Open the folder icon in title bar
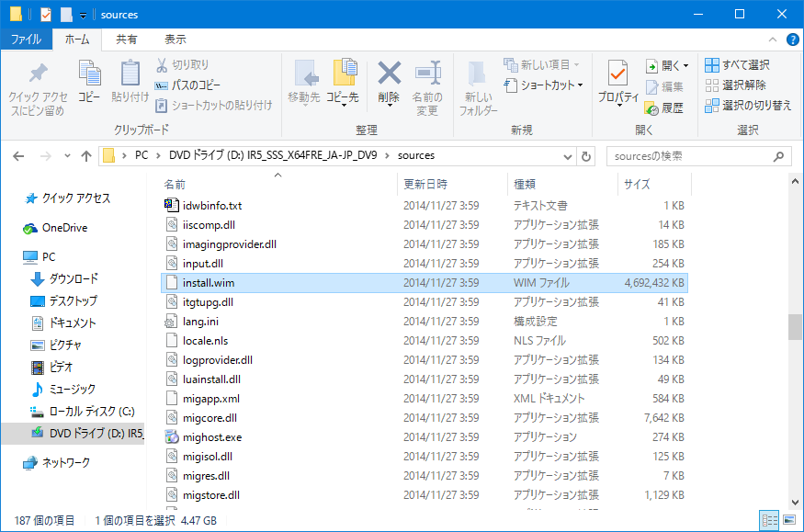Image resolution: width=804 pixels, height=532 pixels. point(16,15)
